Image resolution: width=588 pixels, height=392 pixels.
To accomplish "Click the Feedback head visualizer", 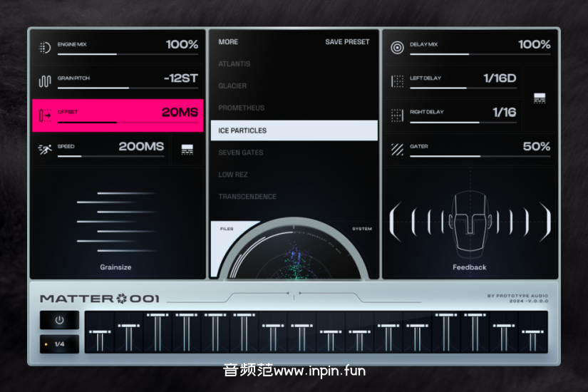I will click(x=470, y=224).
